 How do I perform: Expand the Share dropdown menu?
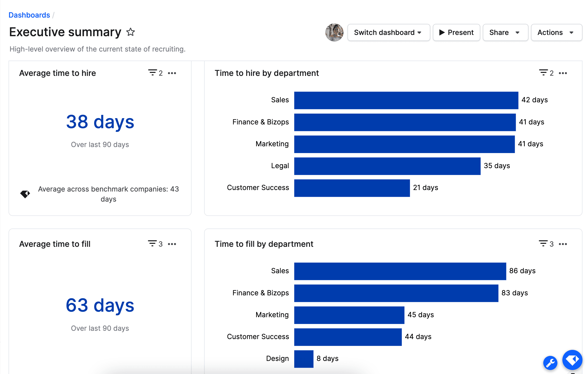505,32
